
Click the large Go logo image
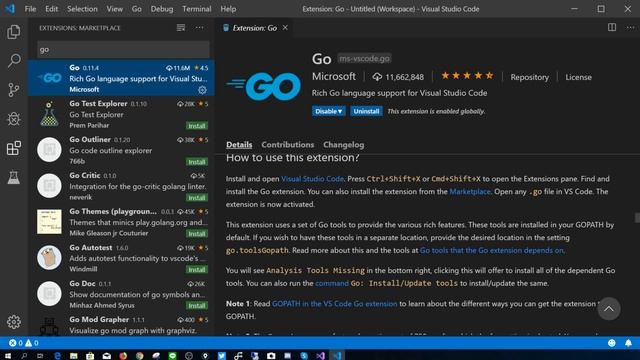pos(264,86)
